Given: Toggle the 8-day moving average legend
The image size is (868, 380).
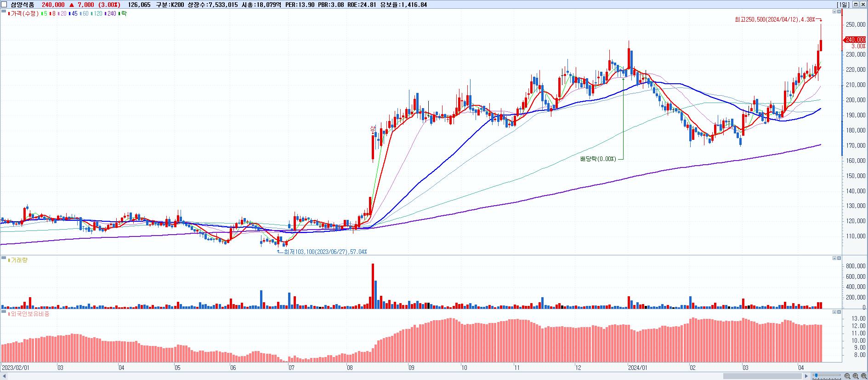Looking at the screenshot, I should tap(52, 14).
